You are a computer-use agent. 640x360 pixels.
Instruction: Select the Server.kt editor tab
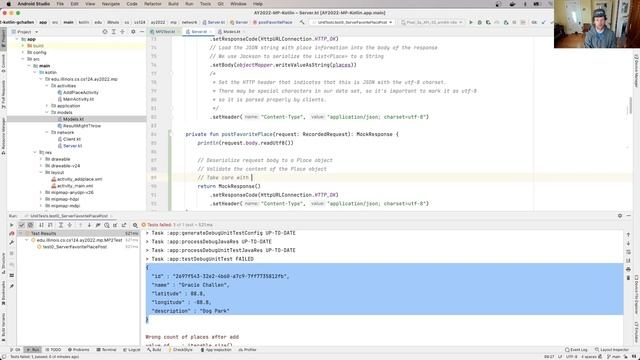[198, 32]
